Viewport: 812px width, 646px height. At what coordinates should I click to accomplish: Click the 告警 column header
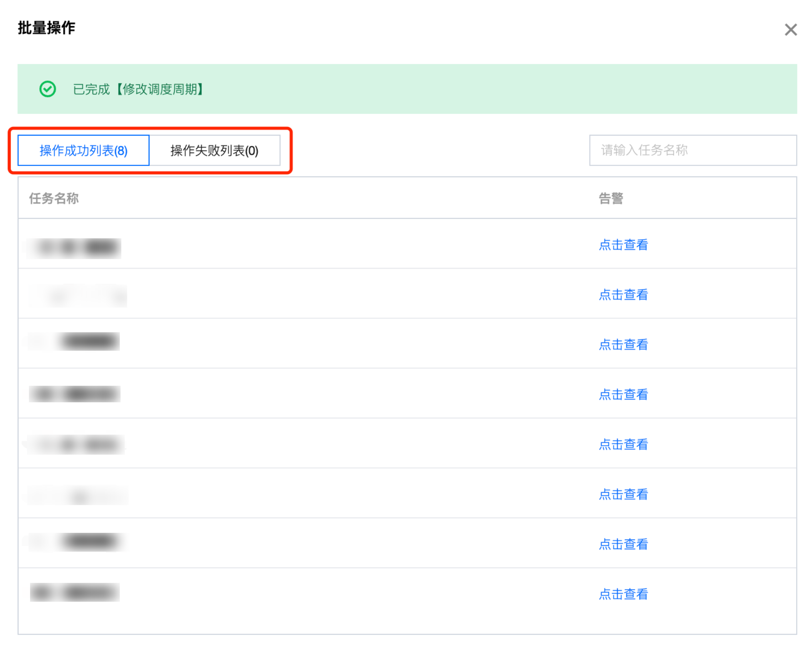coord(611,198)
